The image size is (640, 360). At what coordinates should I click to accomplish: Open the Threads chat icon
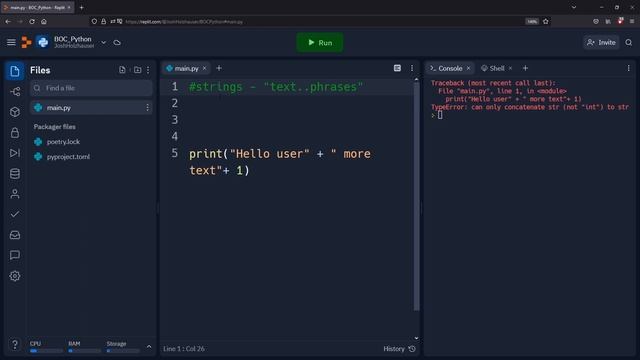tap(15, 256)
